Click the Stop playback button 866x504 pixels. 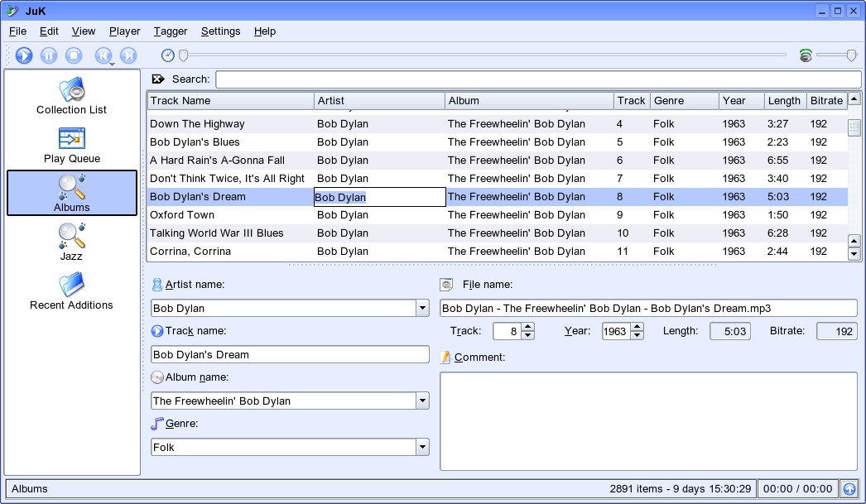(x=74, y=55)
